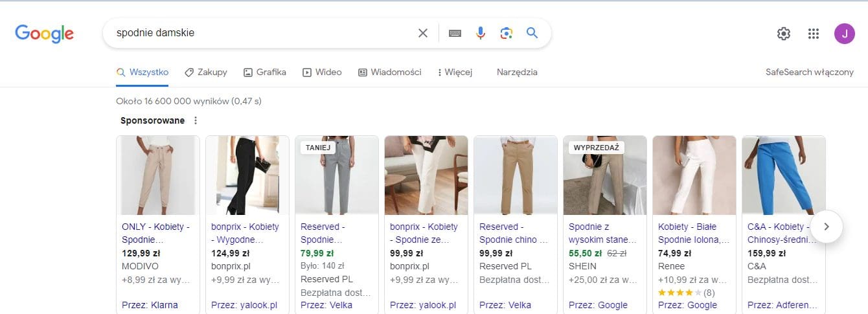Switch to the Grafika tab
The height and width of the screenshot is (314, 868).
pos(264,73)
